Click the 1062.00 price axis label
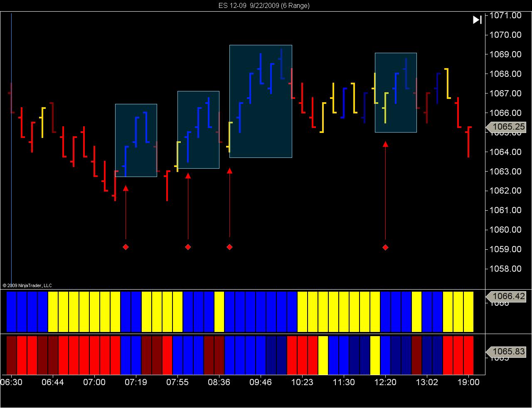 click(505, 191)
